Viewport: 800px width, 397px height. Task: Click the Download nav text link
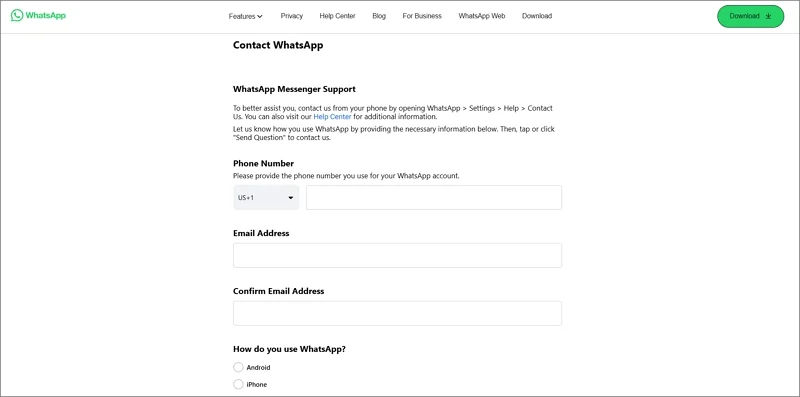tap(537, 16)
